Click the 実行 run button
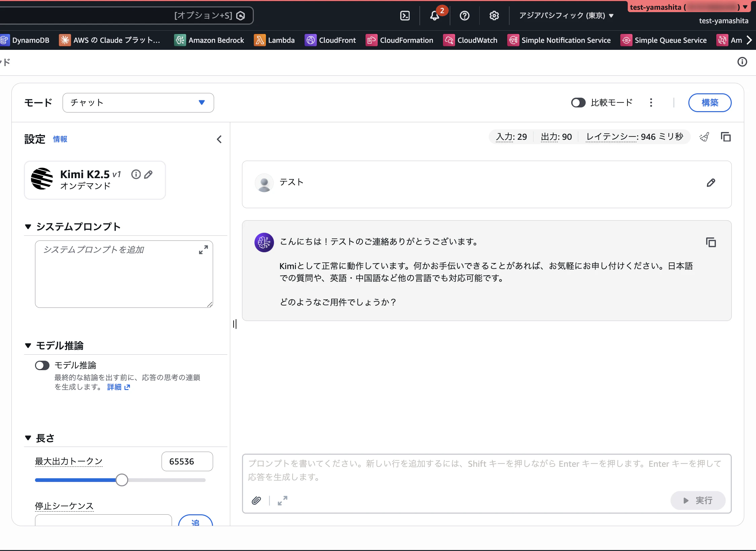The width and height of the screenshot is (756, 551). tap(697, 500)
